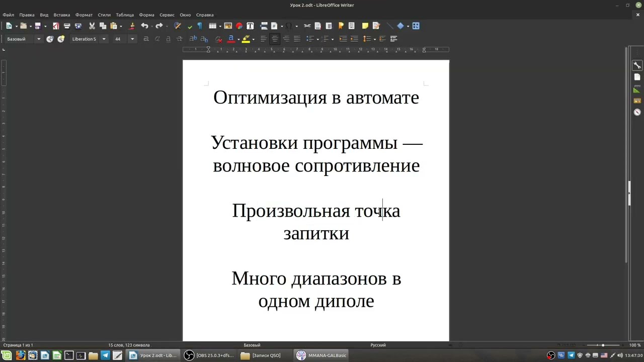This screenshot has width=644, height=362.
Task: Toggle italic text formatting
Action: point(157,39)
